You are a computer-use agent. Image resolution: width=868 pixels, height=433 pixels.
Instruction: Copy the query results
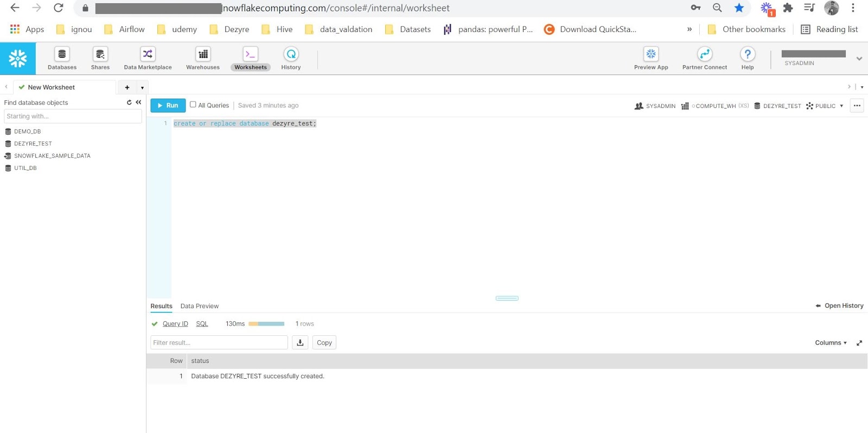click(x=324, y=342)
